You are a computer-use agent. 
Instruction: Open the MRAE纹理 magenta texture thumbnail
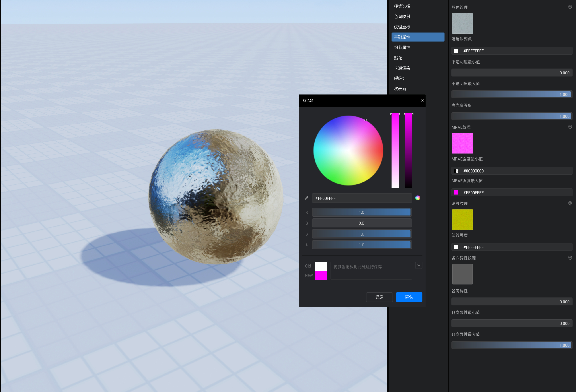pos(462,143)
